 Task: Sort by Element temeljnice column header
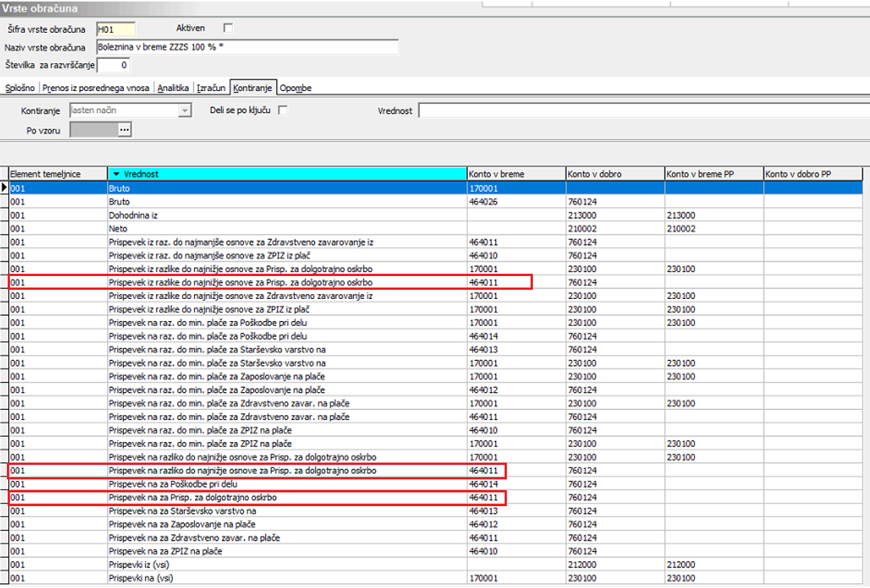57,174
